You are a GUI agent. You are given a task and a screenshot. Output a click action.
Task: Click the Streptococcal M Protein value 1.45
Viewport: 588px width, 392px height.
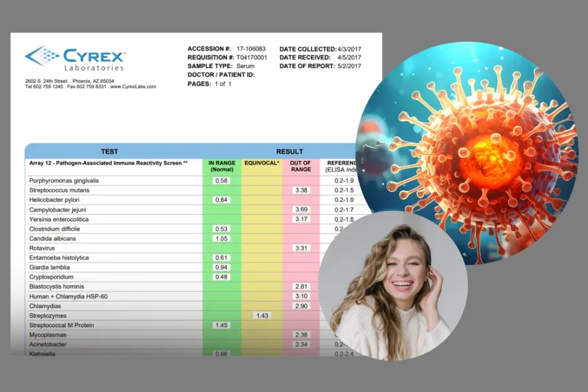[221, 325]
